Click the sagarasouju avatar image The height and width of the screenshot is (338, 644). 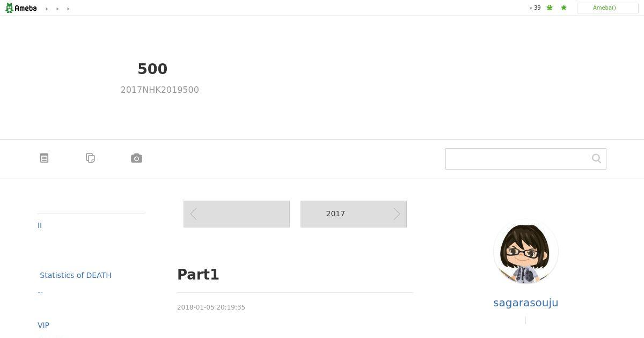coord(526,252)
